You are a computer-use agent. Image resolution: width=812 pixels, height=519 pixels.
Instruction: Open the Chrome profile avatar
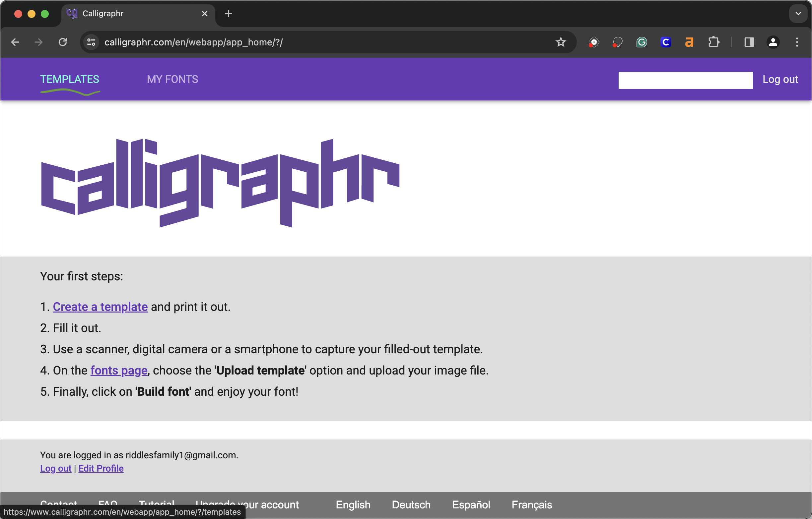click(773, 42)
